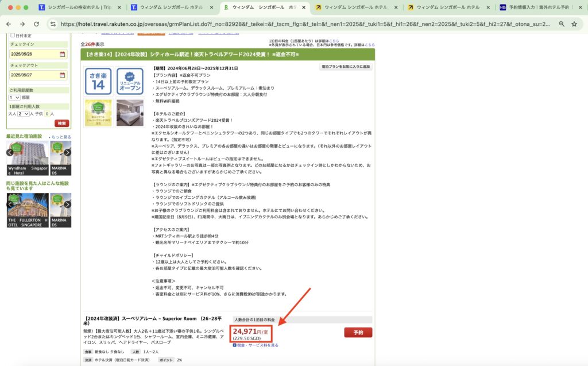Click the red 検索 search button

62,123
